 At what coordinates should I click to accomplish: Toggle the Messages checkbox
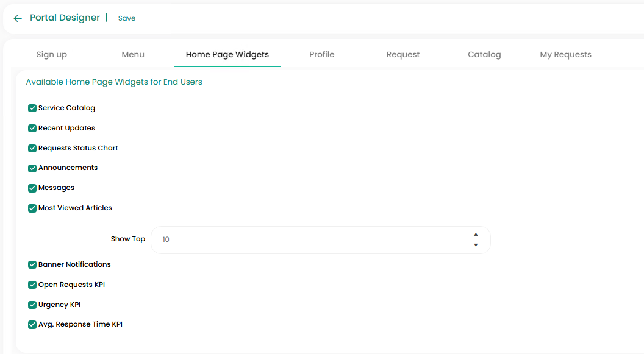(32, 188)
